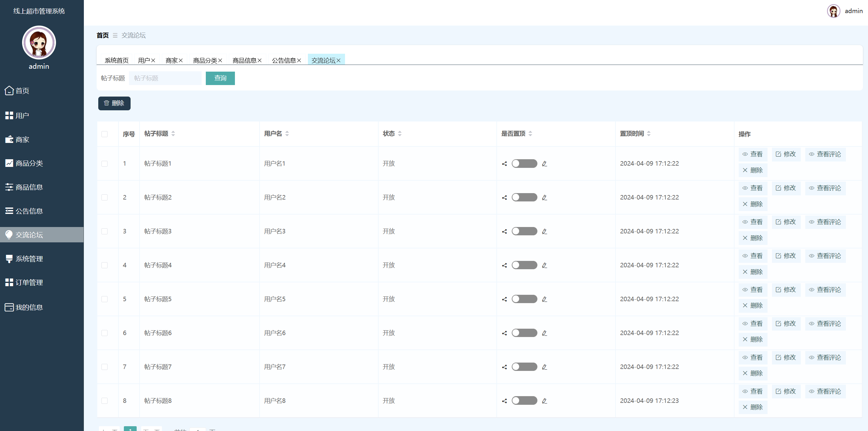Open 商家 wallet icon in the sidebar
The width and height of the screenshot is (868, 431).
(9, 139)
